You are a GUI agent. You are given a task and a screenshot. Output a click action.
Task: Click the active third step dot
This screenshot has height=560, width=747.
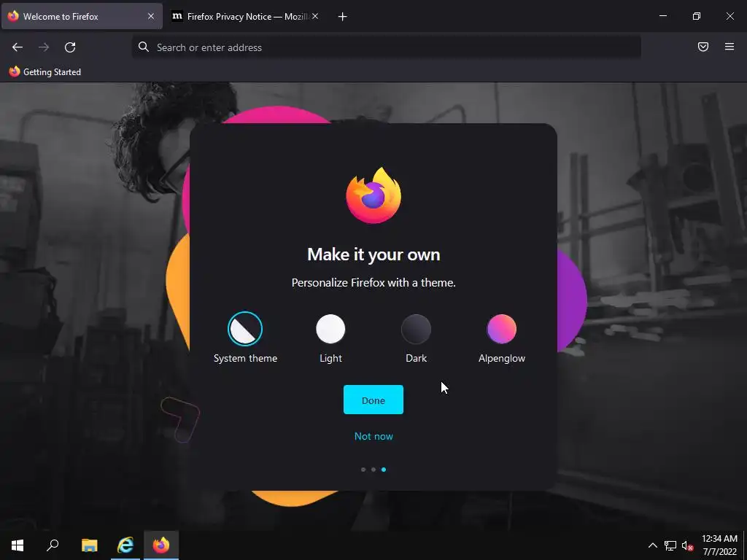[x=384, y=470]
